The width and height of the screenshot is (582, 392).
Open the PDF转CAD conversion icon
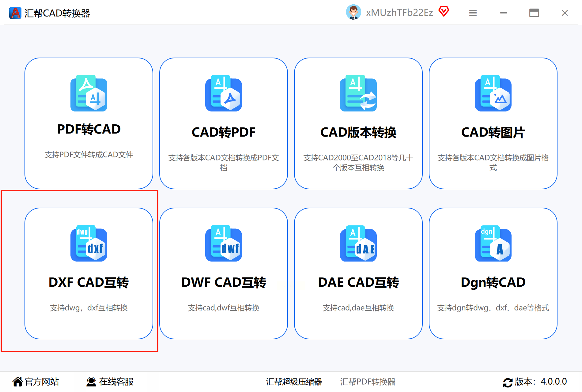(x=89, y=93)
